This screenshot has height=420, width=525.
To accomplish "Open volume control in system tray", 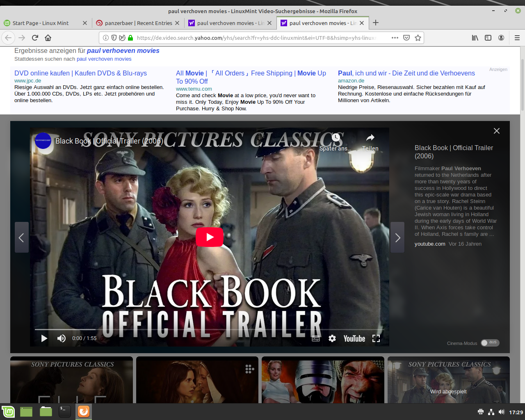I will tap(501, 412).
